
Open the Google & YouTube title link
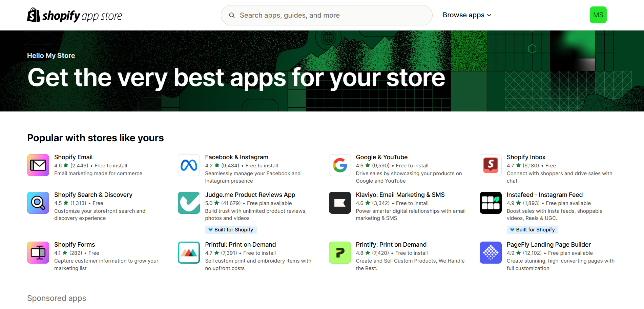(x=381, y=157)
